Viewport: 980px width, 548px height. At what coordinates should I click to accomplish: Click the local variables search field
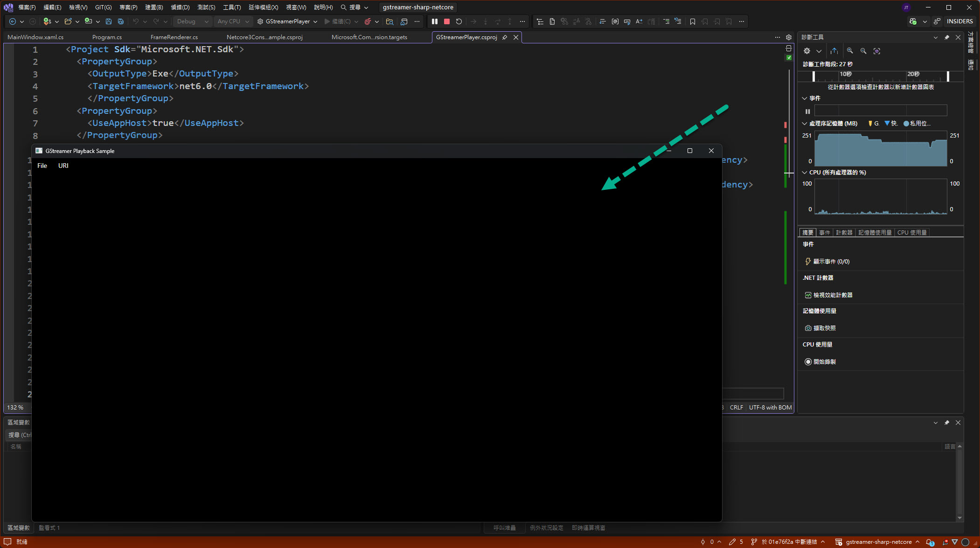coord(20,435)
